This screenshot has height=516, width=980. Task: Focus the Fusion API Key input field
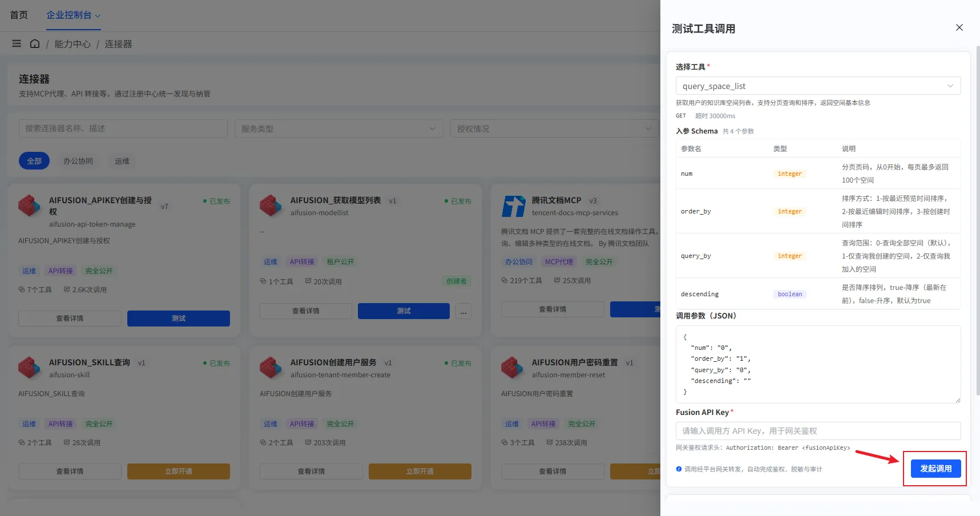coord(818,431)
